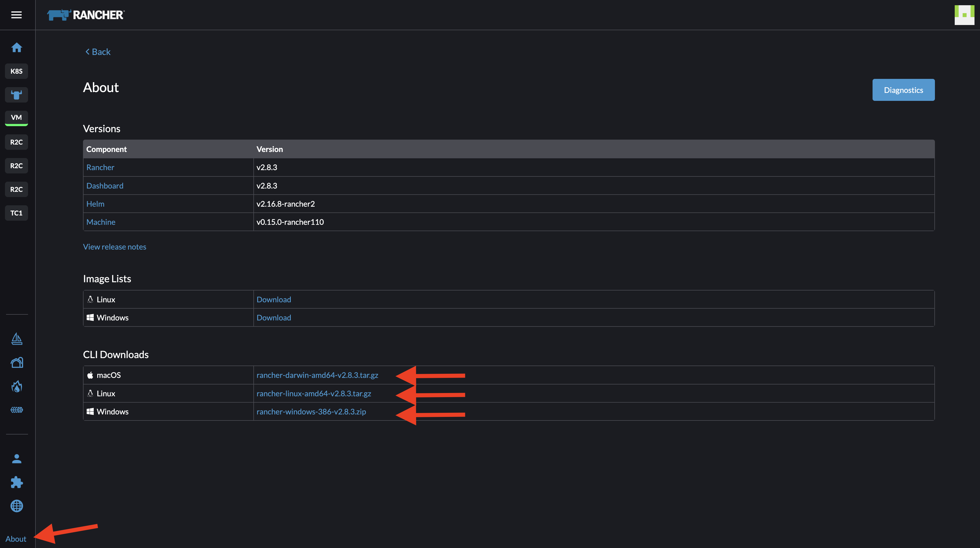The height and width of the screenshot is (548, 980).
Task: Open the Machine component link
Action: coord(100,222)
